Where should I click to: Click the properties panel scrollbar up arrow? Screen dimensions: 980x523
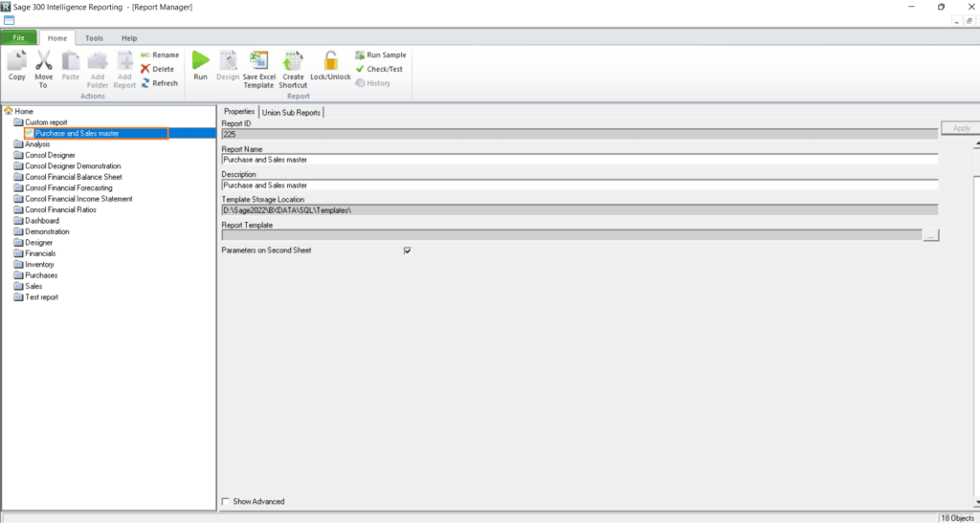tap(976, 144)
